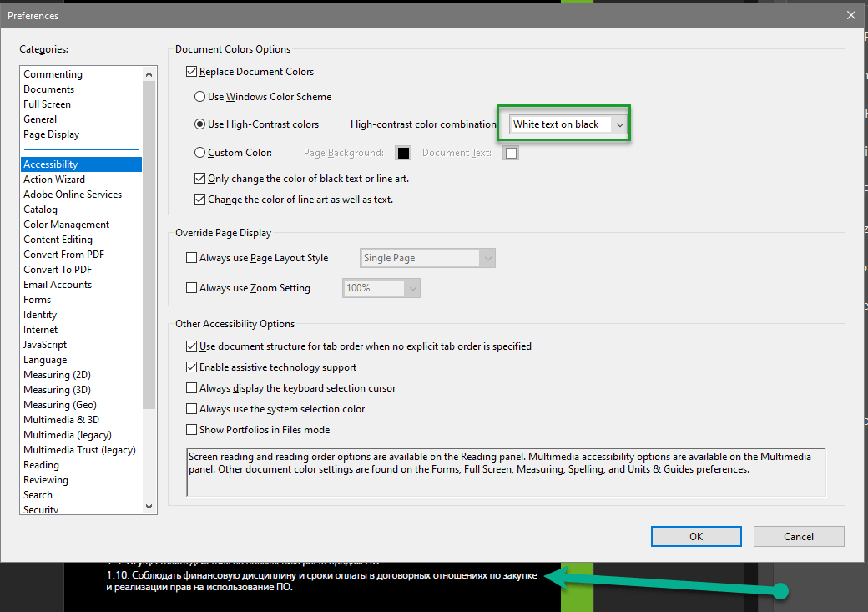Check 'Show Portfolios in Files mode'

tap(189, 428)
